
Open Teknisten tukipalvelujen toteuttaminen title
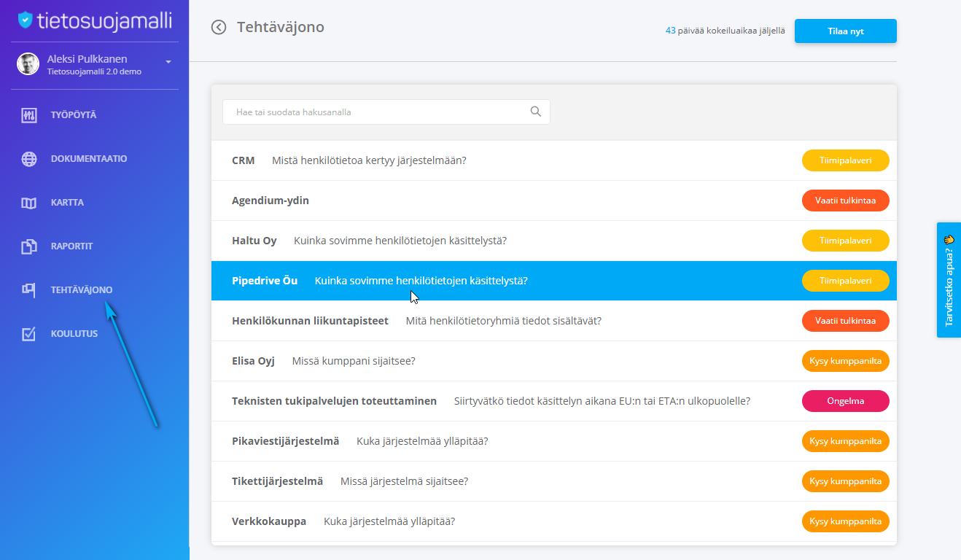coord(334,401)
